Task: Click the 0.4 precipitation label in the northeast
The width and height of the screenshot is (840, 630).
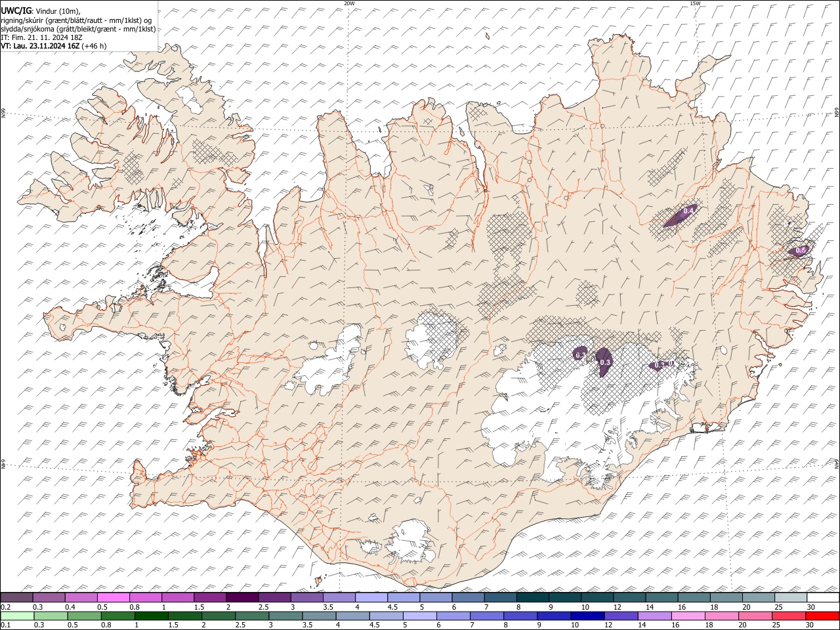Action: coord(688,211)
